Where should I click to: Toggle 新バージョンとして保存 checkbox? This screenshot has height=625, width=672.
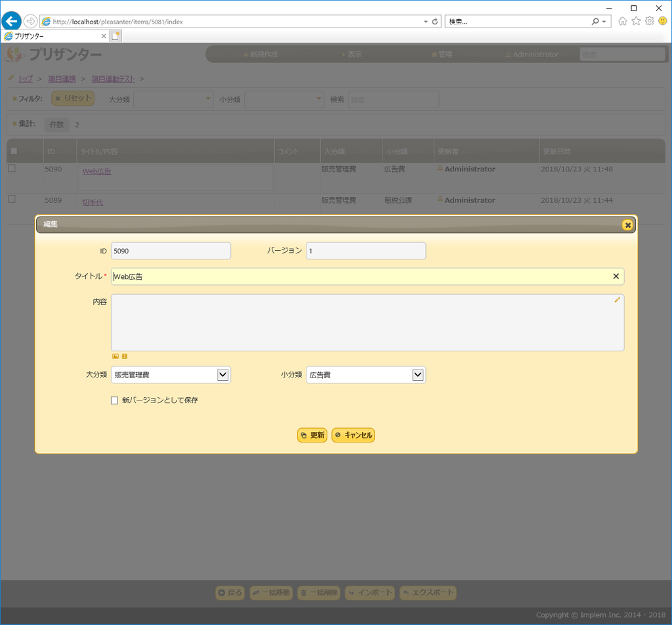click(114, 400)
